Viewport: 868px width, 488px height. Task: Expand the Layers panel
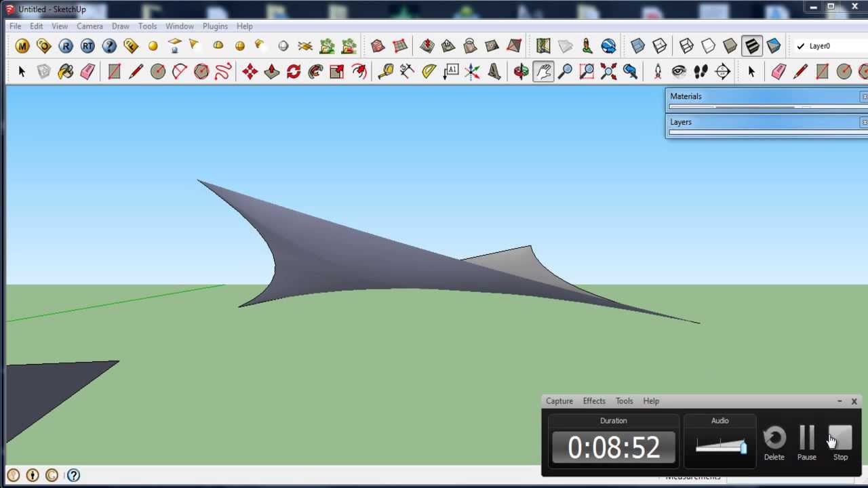[x=766, y=122]
